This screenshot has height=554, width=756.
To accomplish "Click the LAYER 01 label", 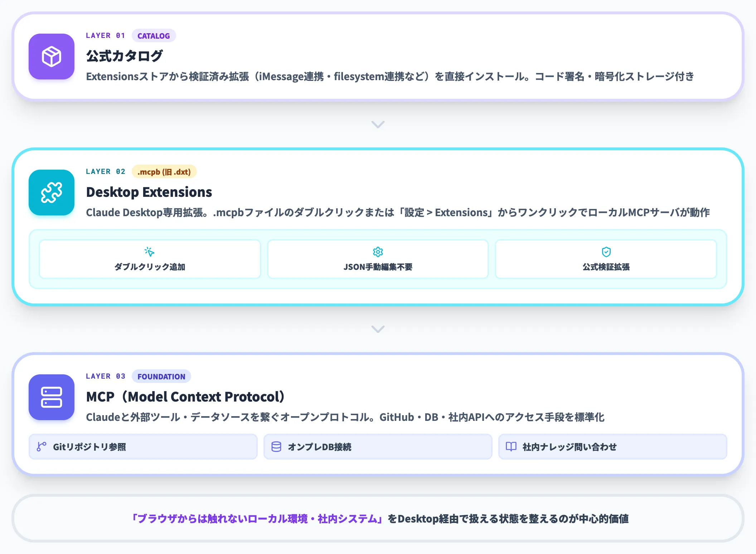I will (106, 36).
